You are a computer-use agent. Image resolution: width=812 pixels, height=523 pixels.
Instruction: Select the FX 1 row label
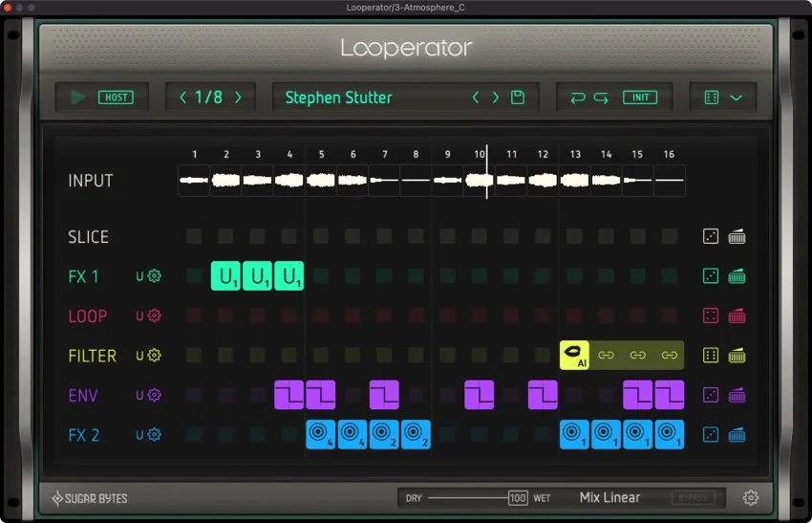click(83, 276)
